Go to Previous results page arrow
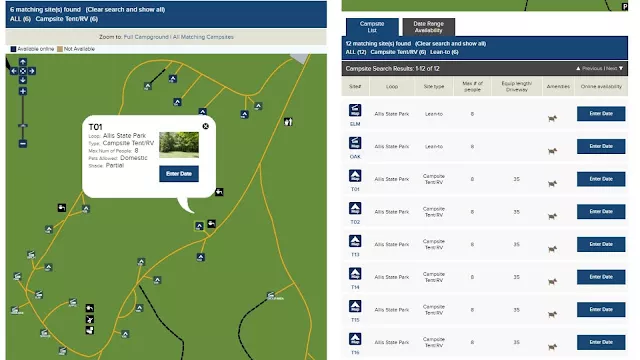The width and height of the screenshot is (640, 360). (589, 69)
